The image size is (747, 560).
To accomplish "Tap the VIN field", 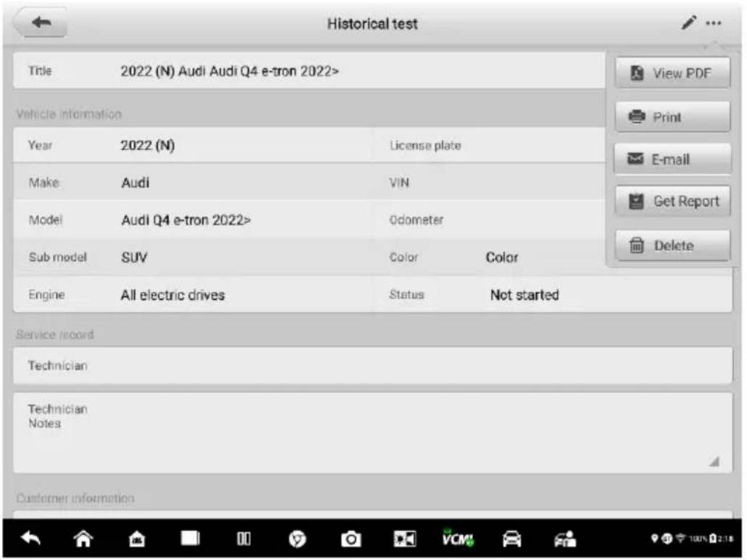I will (x=491, y=183).
